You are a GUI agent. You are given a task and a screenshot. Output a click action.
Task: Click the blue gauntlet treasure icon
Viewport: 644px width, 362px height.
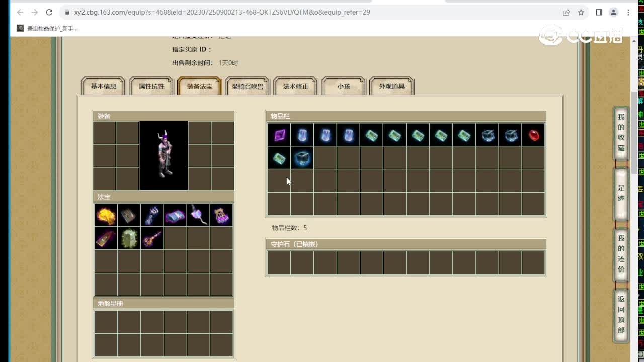(x=152, y=215)
